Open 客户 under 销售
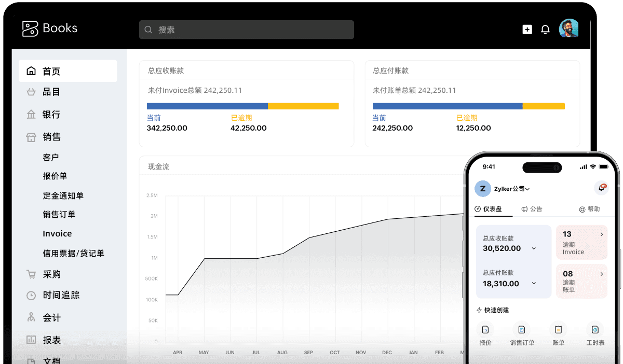This screenshot has height=364, width=623. pos(51,157)
